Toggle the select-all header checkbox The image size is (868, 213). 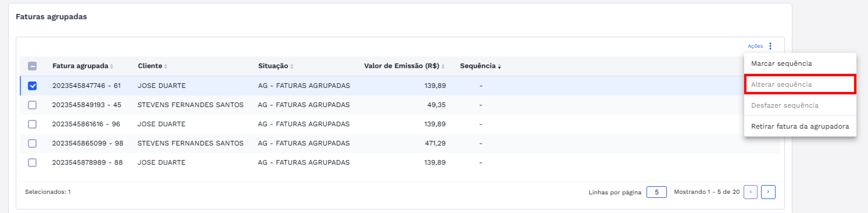click(32, 66)
